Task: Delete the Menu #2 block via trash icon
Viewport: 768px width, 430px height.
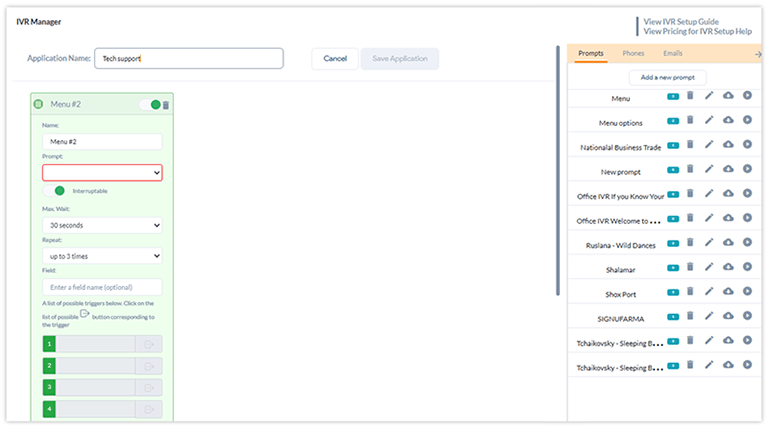Action: pos(166,104)
